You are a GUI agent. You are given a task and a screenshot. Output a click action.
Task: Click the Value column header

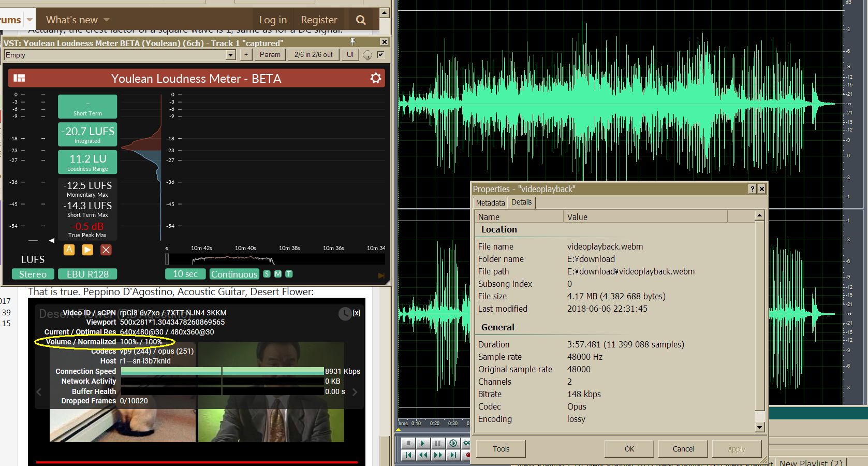[x=645, y=216]
